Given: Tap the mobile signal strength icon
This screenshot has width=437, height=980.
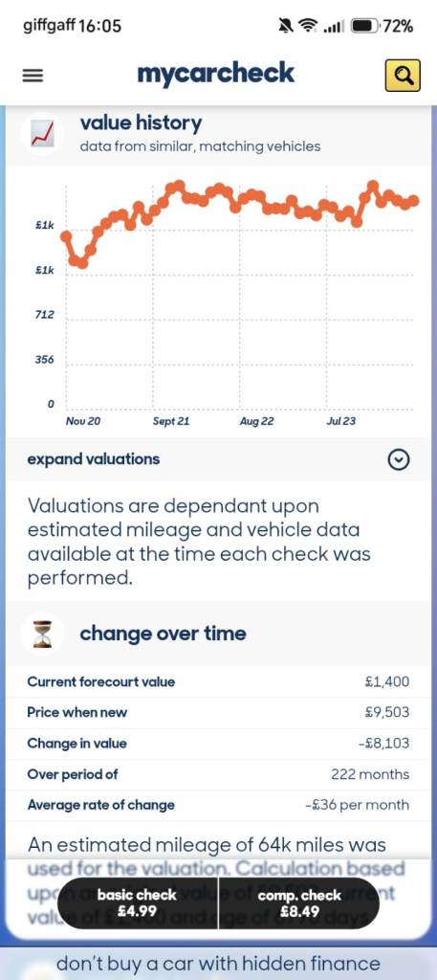Looking at the screenshot, I should click(x=334, y=27).
